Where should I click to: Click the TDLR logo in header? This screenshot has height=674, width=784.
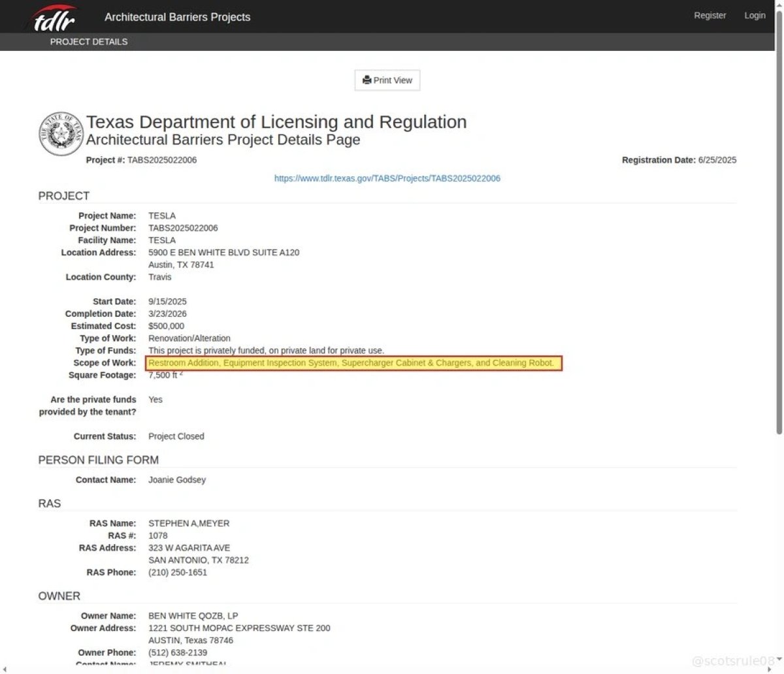[x=54, y=18]
